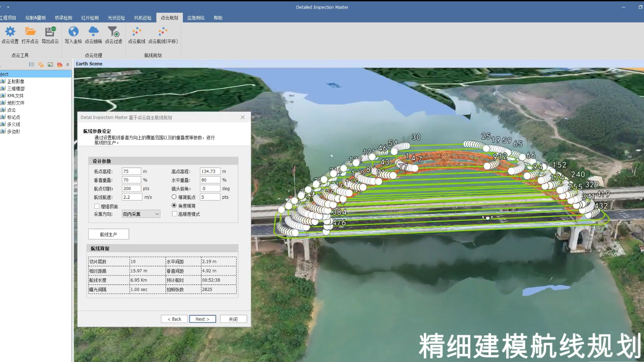Click the Next button in the dialog
The image size is (644, 362).
point(202,319)
